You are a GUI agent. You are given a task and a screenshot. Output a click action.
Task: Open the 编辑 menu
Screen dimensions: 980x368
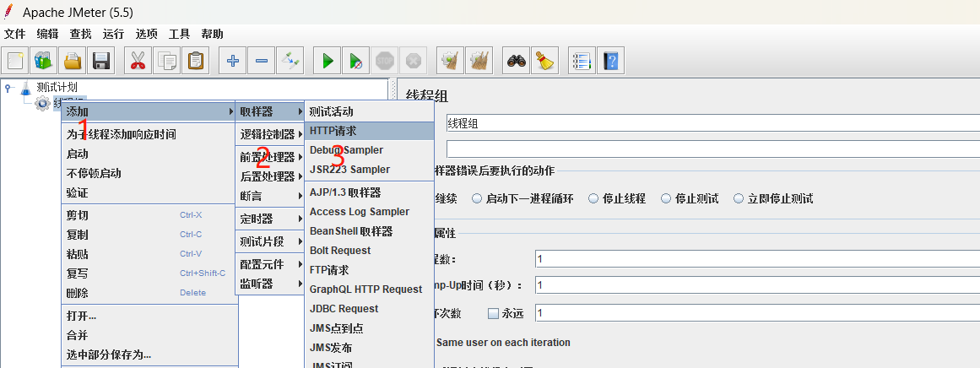(47, 35)
